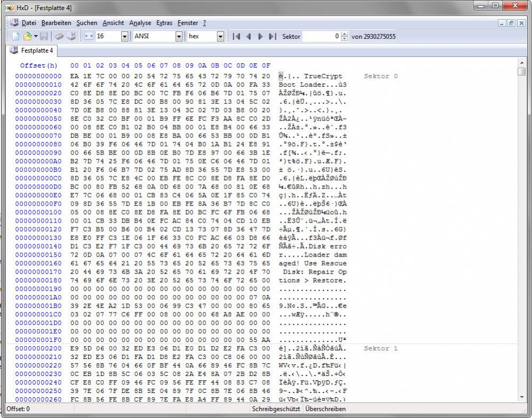Click offset row 00000000260
532x418 pixels.
pyautogui.click(x=38, y=399)
